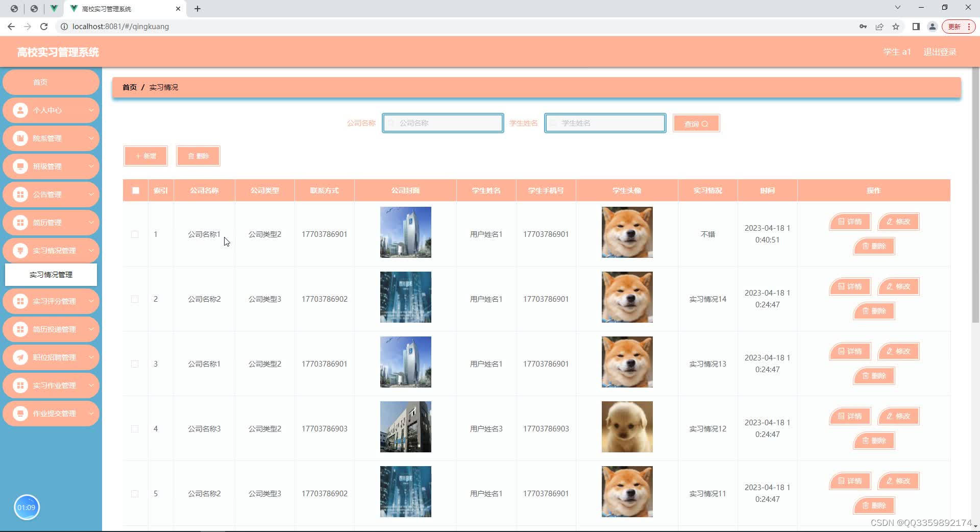
Task: Open the tab search chevron in title bar
Action: click(x=898, y=8)
